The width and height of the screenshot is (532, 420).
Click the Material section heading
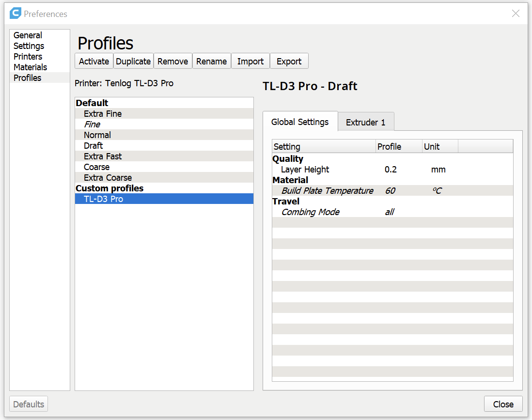(x=290, y=180)
